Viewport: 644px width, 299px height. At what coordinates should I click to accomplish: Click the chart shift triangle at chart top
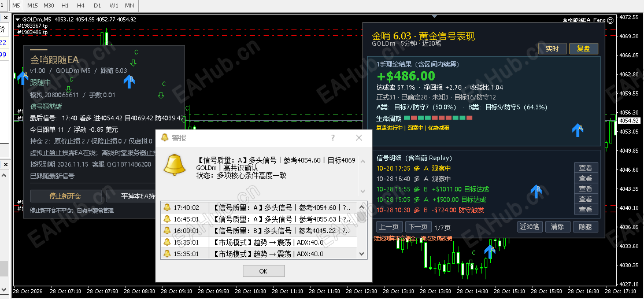pos(435,16)
